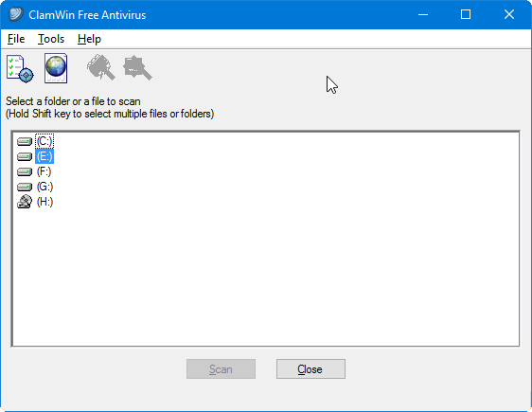532x412 pixels.
Task: Select the (F:) drive label
Action: coord(44,171)
